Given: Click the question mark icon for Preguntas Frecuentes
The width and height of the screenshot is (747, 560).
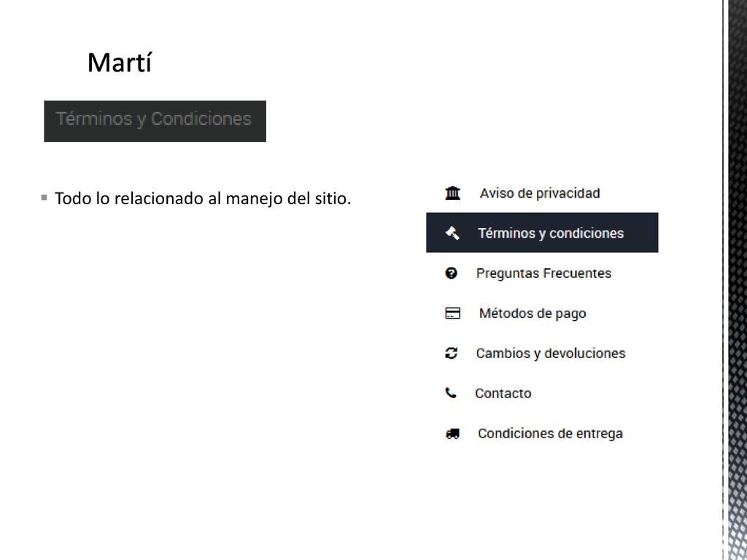Looking at the screenshot, I should coord(451,273).
